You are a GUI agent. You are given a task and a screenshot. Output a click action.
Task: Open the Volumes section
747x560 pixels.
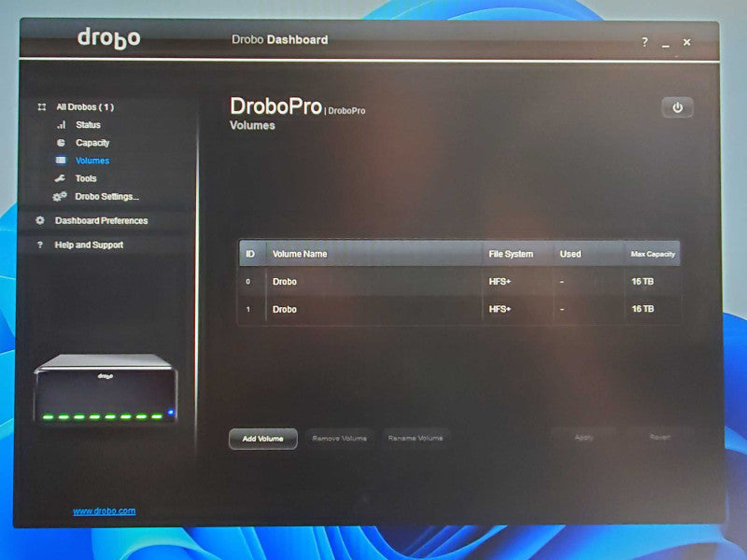[x=92, y=161]
